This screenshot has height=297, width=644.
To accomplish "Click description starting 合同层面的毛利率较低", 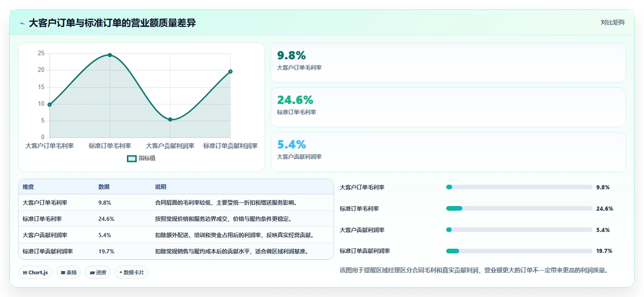I will click(x=226, y=203).
